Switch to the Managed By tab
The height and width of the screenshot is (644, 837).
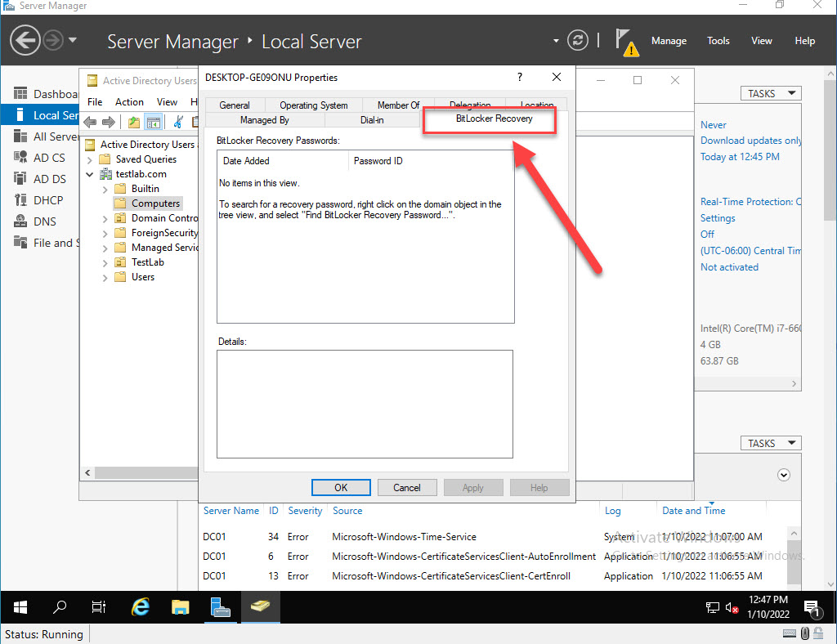click(264, 120)
